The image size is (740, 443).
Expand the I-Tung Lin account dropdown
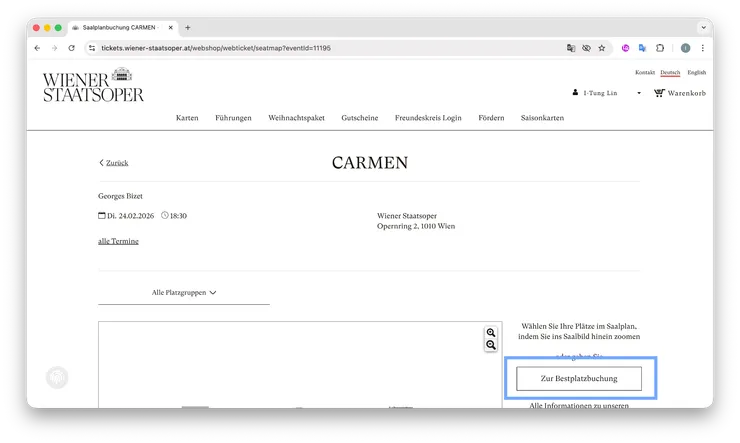[639, 93]
